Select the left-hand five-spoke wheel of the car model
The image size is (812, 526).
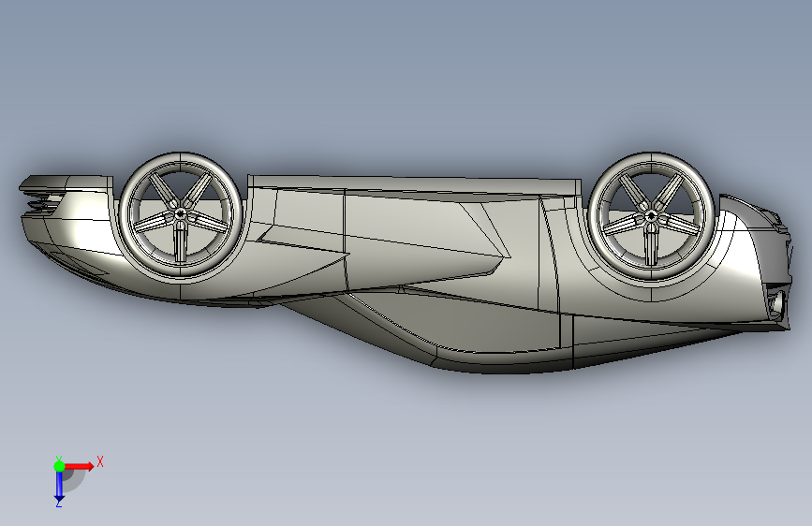(x=181, y=214)
